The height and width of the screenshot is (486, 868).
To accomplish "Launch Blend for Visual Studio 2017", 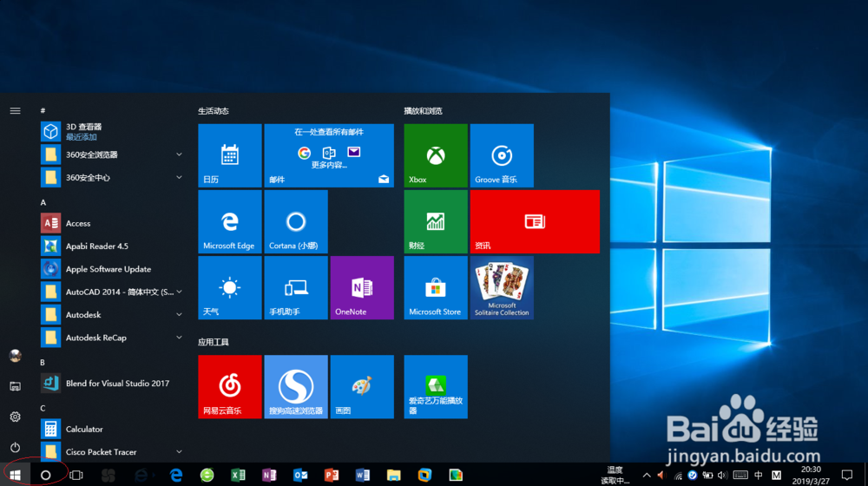I will tap(112, 383).
